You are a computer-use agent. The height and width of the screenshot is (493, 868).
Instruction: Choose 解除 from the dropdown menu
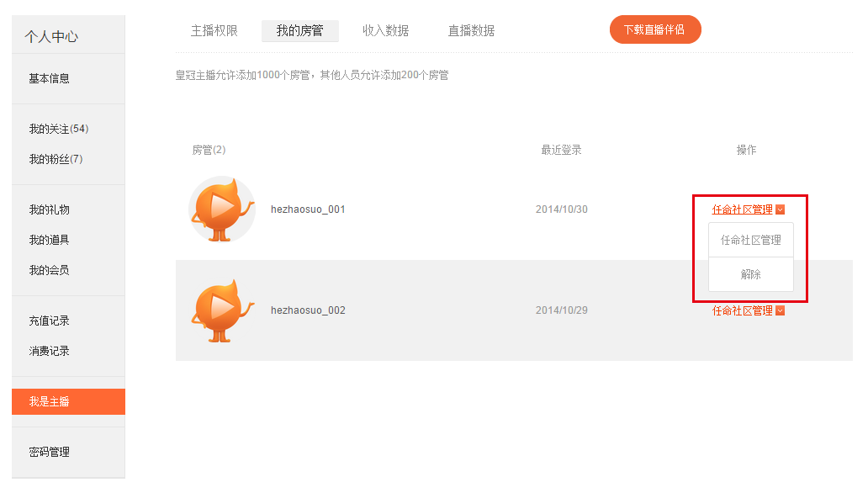(x=750, y=274)
